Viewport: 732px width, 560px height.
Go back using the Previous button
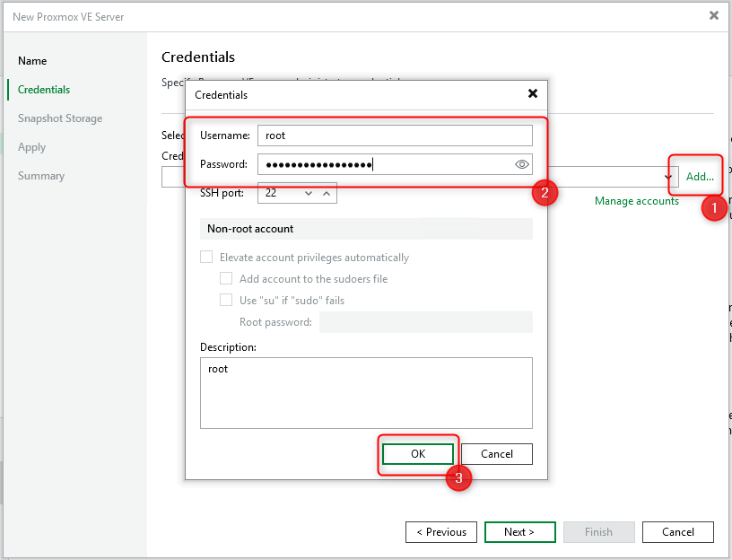click(x=440, y=531)
